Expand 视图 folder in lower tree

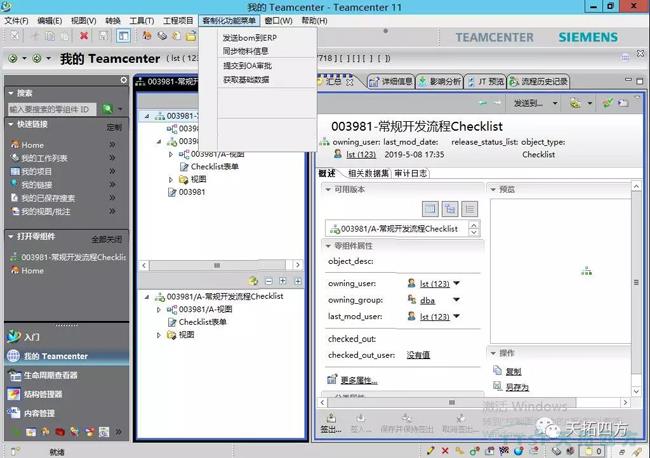coord(158,334)
